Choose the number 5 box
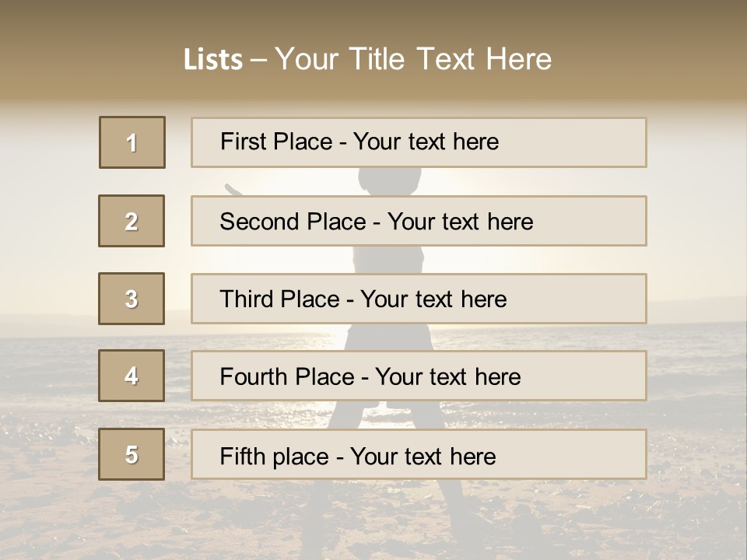747x560 pixels. (132, 454)
